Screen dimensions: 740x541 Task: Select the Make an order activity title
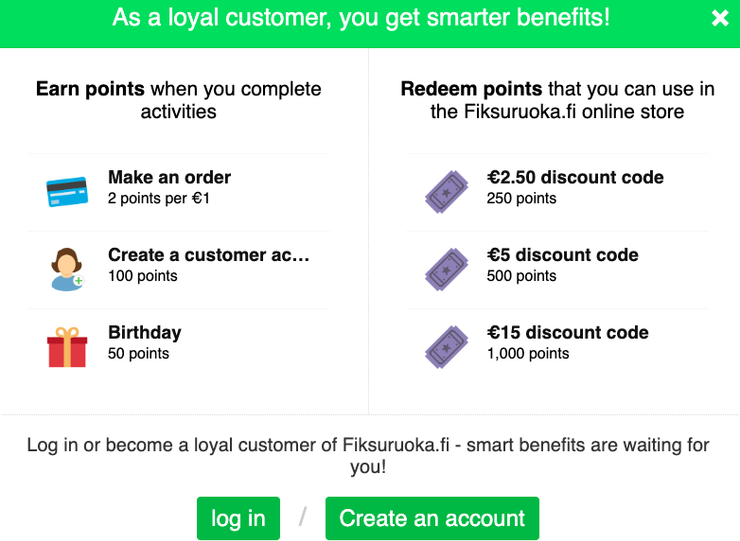tap(169, 177)
